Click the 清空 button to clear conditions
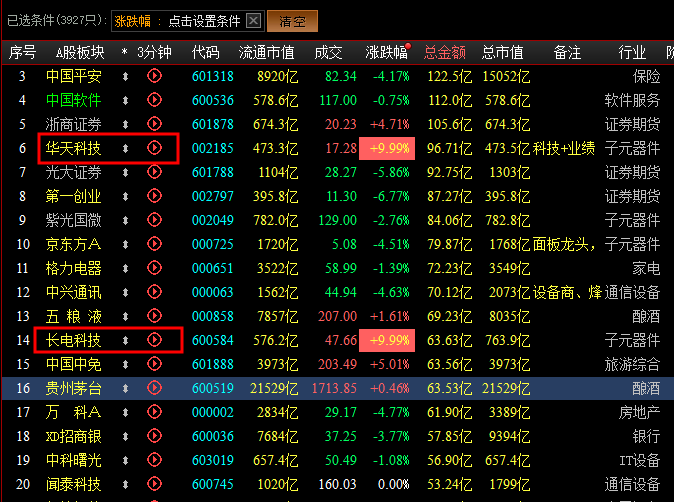 292,21
